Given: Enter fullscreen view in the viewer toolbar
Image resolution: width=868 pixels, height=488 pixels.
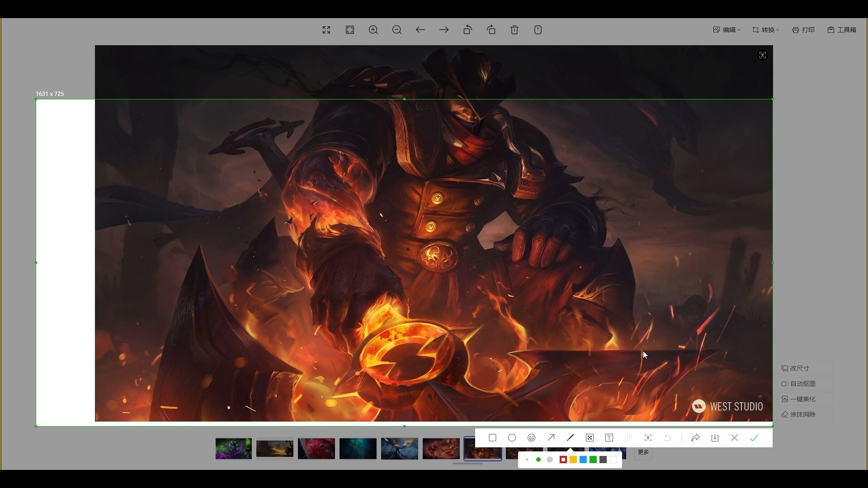Looking at the screenshot, I should click(x=326, y=30).
